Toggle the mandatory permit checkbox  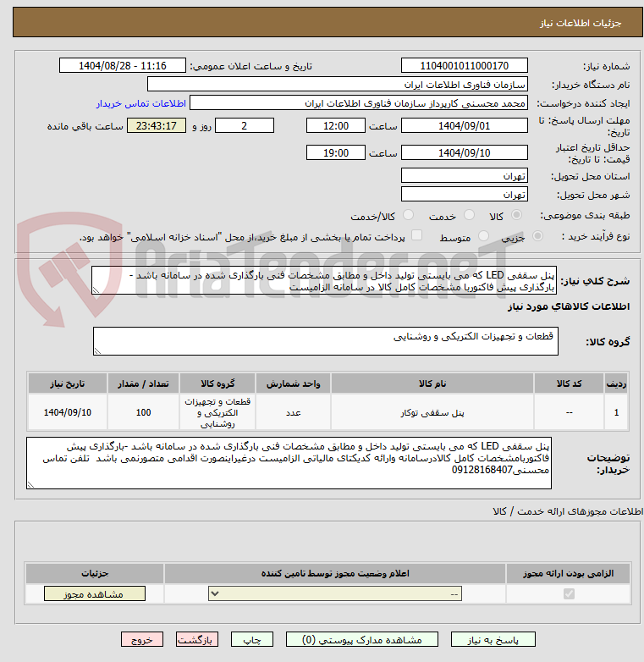click(569, 593)
